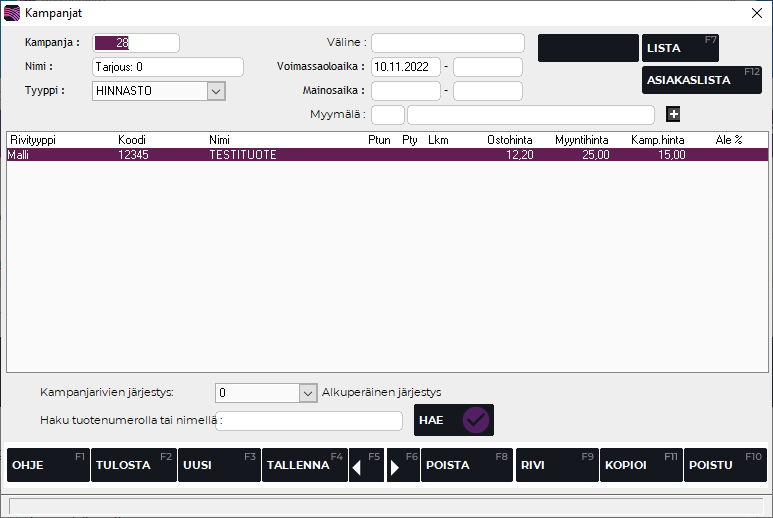Viewport: 773px width, 518px height.
Task: Open ASIAKASLISTA customer list
Action: click(x=701, y=80)
